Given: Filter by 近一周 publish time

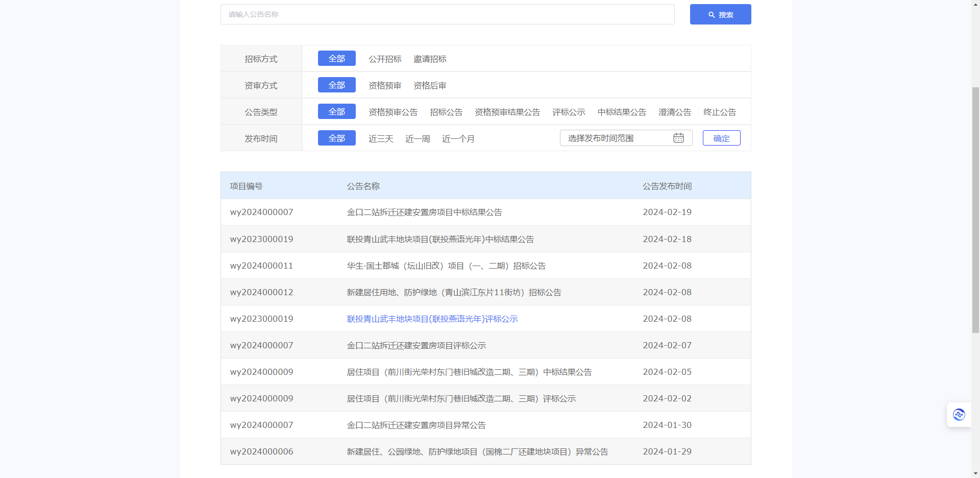Looking at the screenshot, I should [x=418, y=139].
